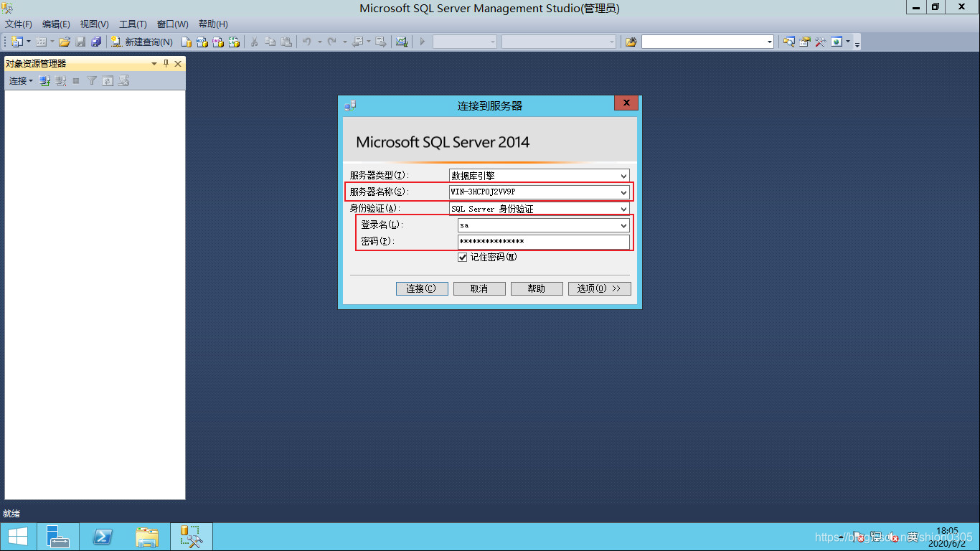Open the 服务器名称 dropdown arrow
This screenshot has height=551, width=980.
pos(623,192)
